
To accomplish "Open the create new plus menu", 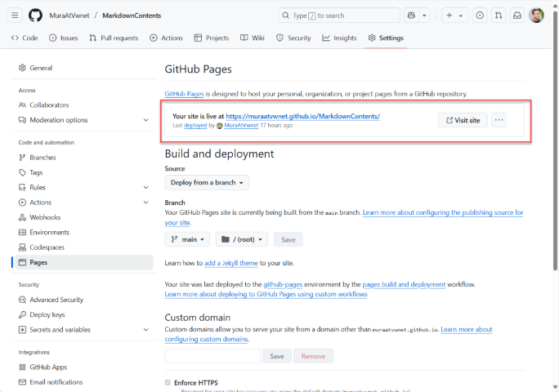I will 454,16.
